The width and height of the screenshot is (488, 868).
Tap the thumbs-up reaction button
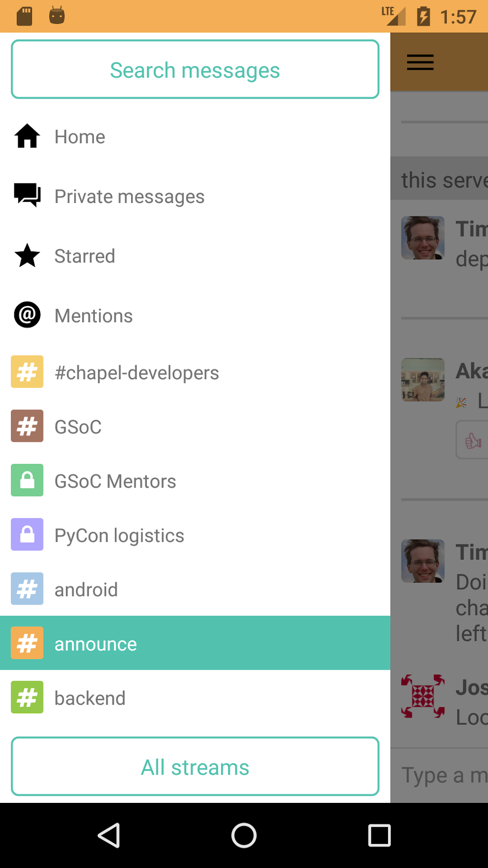(x=473, y=440)
